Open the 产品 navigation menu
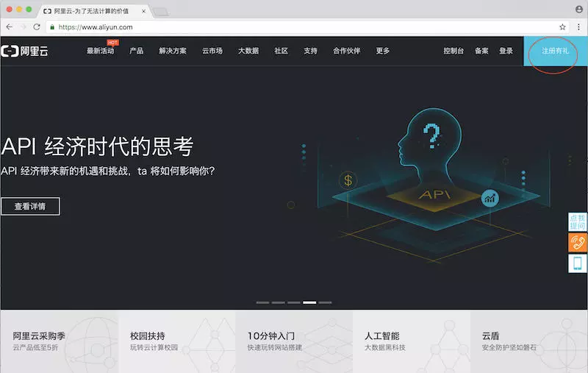This screenshot has width=588, height=373. (137, 51)
